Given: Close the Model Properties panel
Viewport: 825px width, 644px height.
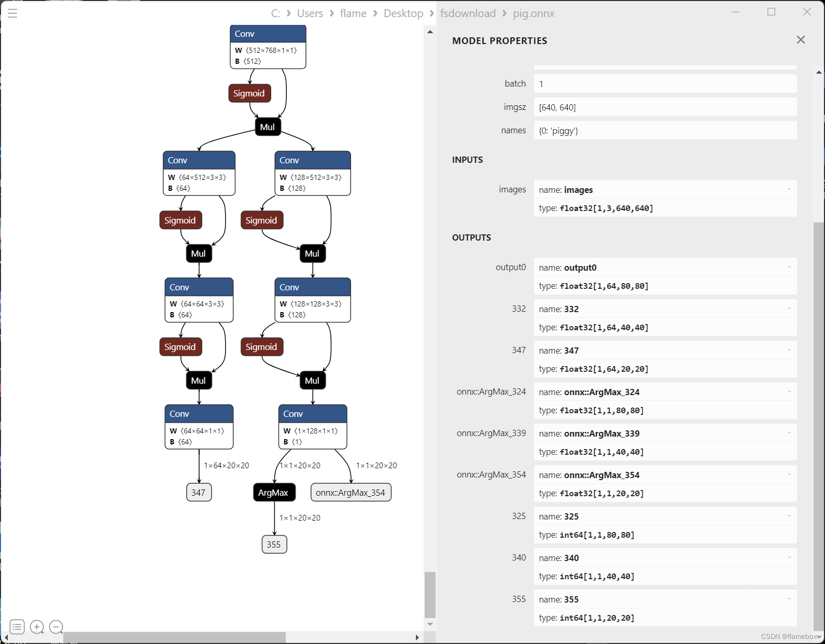Looking at the screenshot, I should coord(801,40).
